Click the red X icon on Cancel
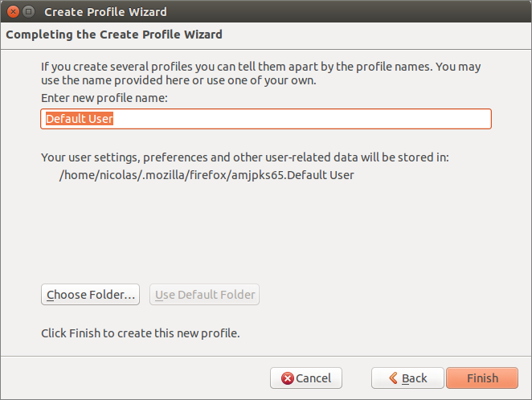This screenshot has width=532, height=400. click(x=287, y=378)
